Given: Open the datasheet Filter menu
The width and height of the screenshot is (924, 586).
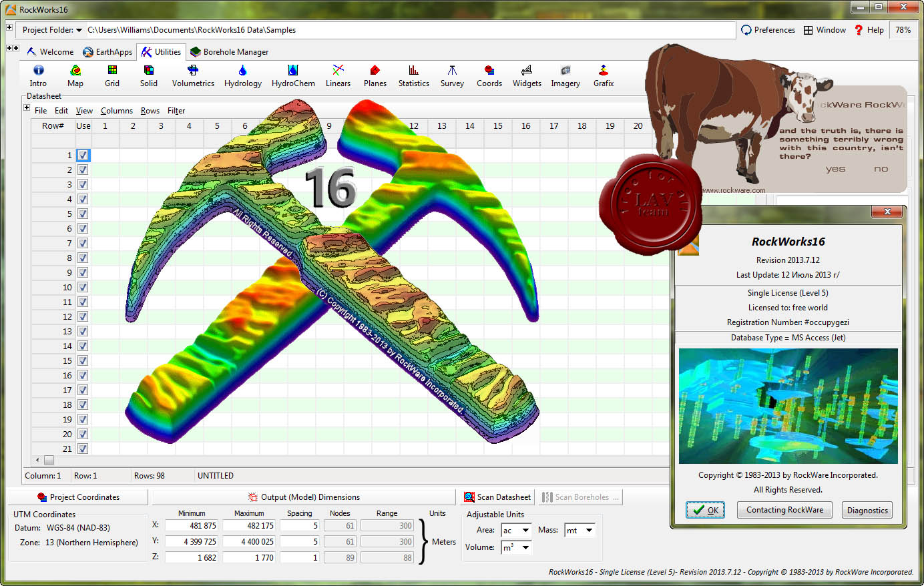Looking at the screenshot, I should tap(176, 111).
